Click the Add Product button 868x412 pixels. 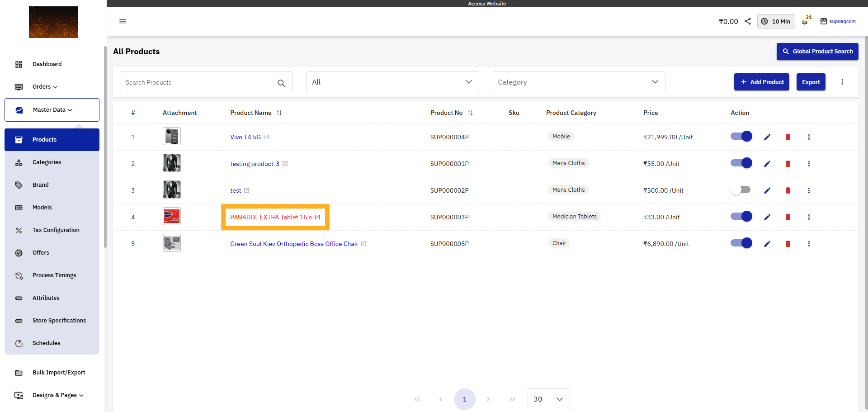point(761,82)
